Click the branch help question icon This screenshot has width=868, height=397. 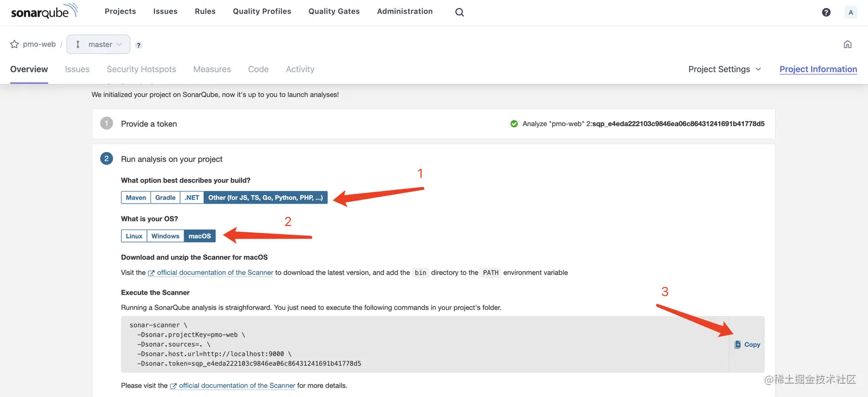tap(139, 45)
